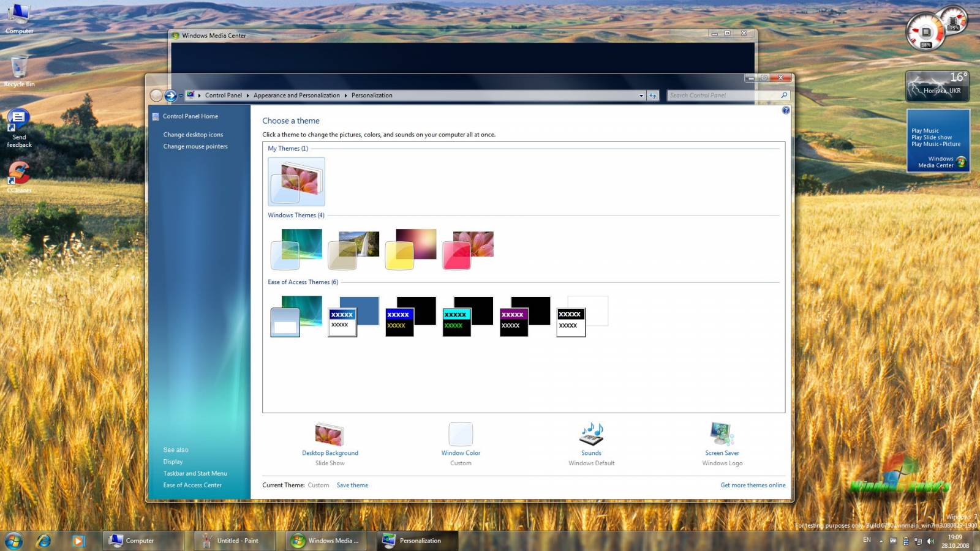The height and width of the screenshot is (551, 980).
Task: Switch to Computer taskbar window
Action: [143, 541]
